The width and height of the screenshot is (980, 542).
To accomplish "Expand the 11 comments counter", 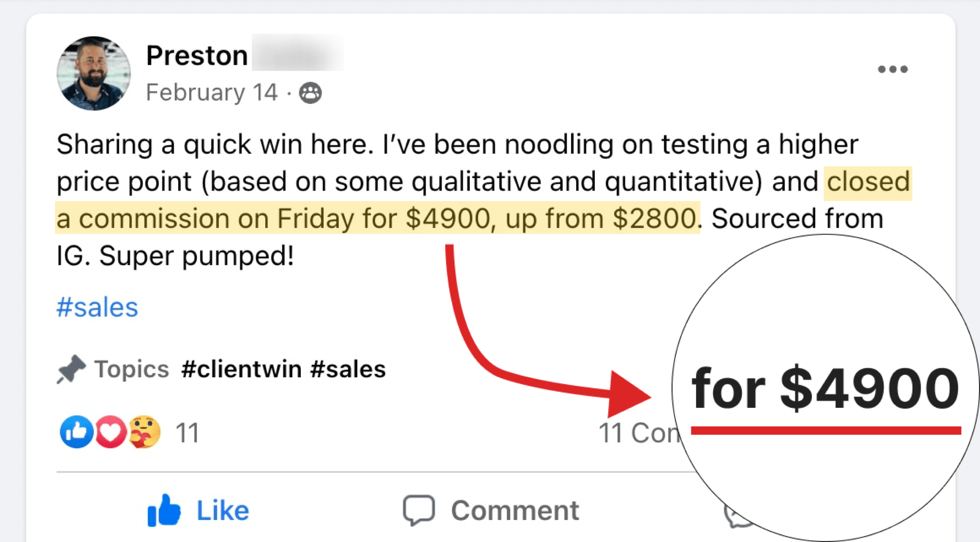I will pyautogui.click(x=637, y=433).
